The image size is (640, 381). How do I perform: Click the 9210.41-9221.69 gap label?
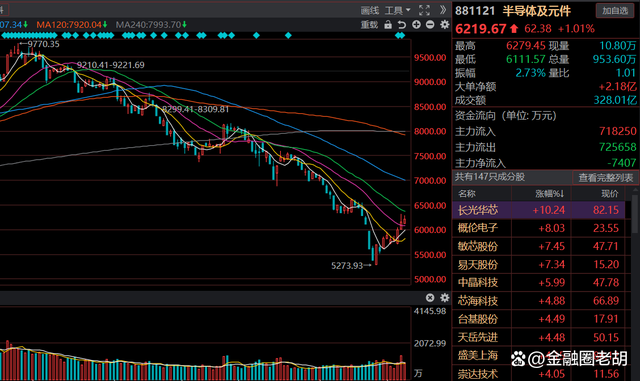(111, 65)
